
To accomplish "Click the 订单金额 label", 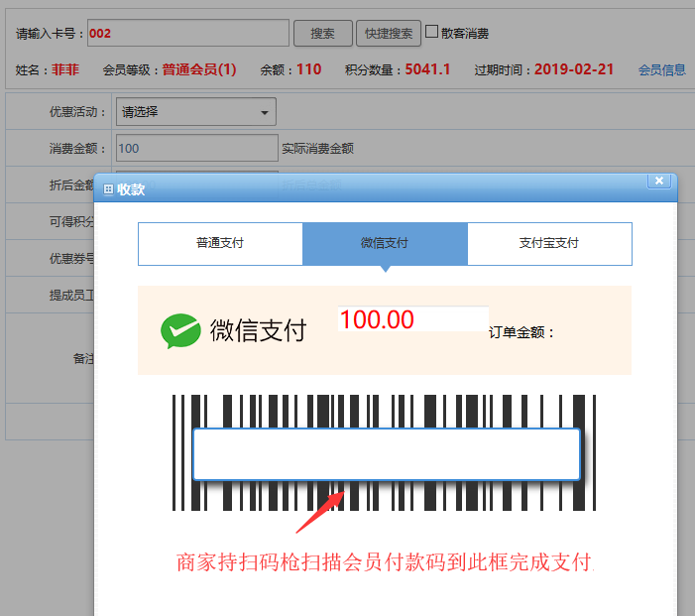I will point(521,332).
